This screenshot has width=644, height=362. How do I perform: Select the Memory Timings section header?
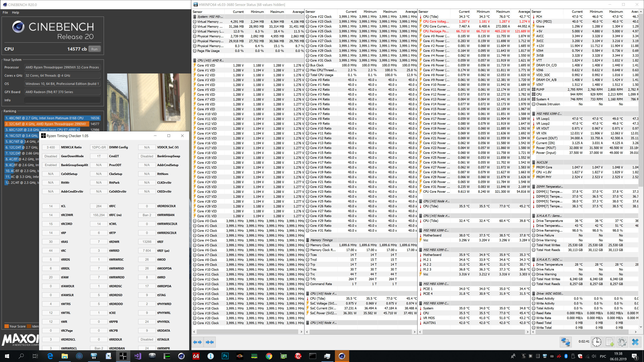pos(321,240)
